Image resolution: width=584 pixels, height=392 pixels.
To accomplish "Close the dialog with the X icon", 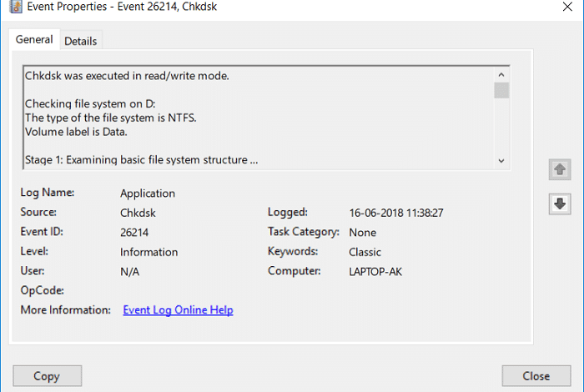I will 567,7.
